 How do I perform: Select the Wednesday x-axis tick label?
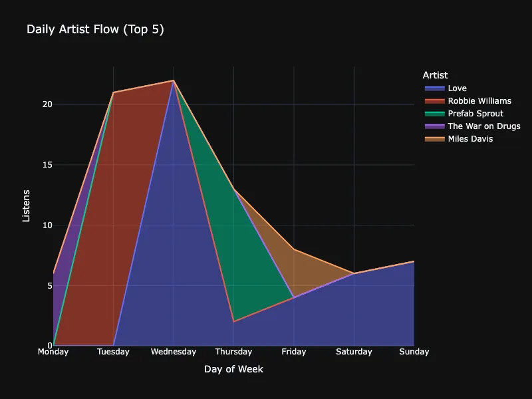click(174, 352)
